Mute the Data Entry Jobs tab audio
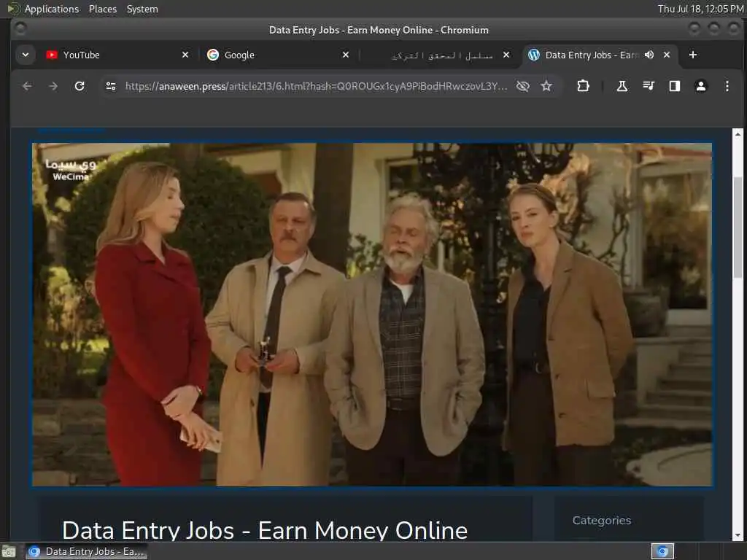Screen dimensions: 747x560 649,55
